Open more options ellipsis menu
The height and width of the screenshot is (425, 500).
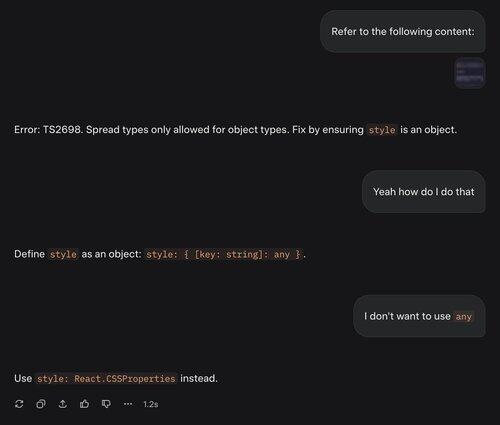click(128, 404)
